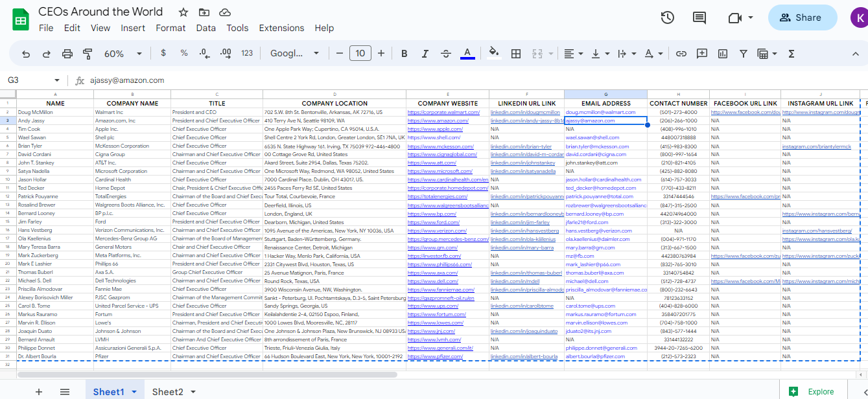This screenshot has width=868, height=399.
Task: Open Google Sheets home logo
Action: tap(21, 19)
